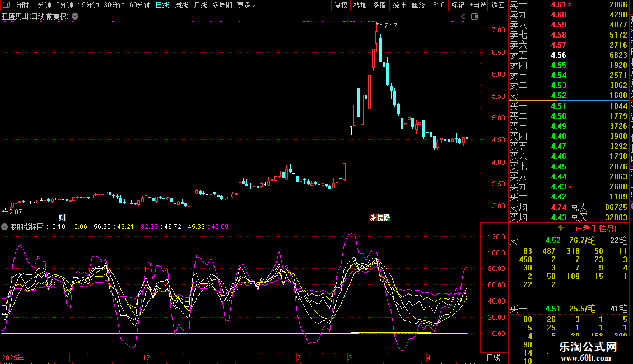The image size is (633, 364).
Task: Click the 叠加 overlay button
Action: [x=360, y=5]
